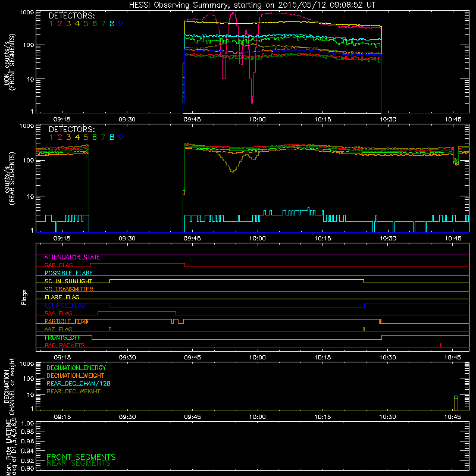Pick detector 5 in the rear segments legend
Viewport: 476px width, 476px height.
pyautogui.click(x=86, y=137)
